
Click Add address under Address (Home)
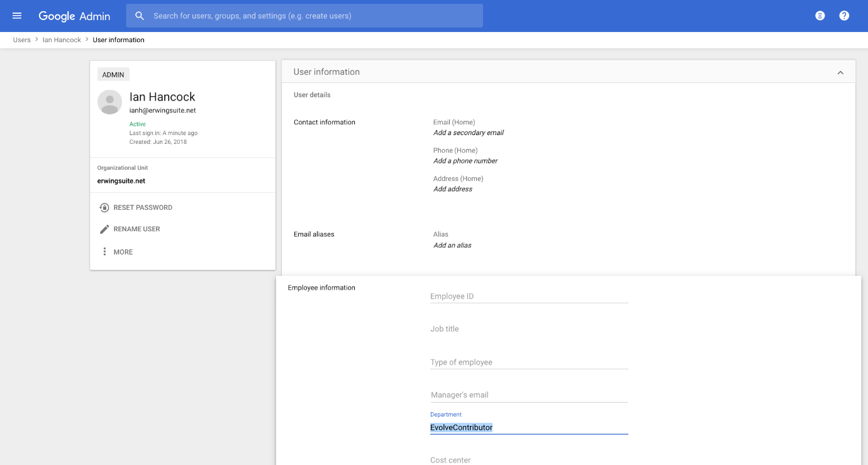pos(453,189)
